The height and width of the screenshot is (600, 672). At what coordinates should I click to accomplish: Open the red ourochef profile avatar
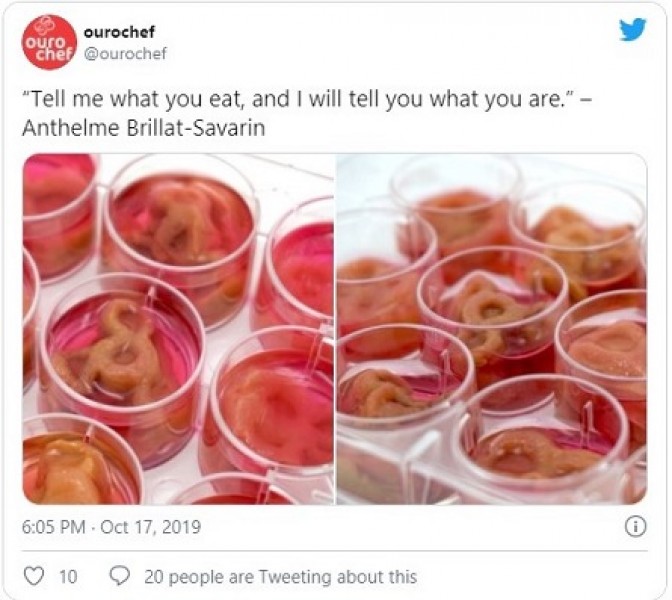tap(49, 42)
